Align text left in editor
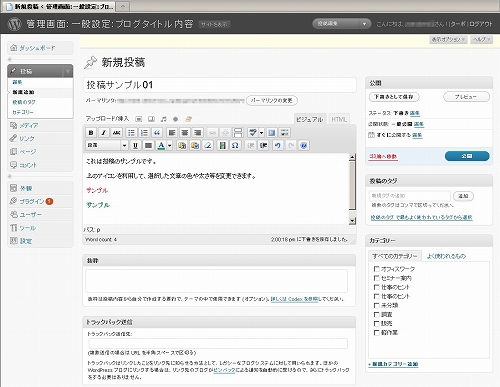This screenshot has height=387, width=500. [172, 133]
